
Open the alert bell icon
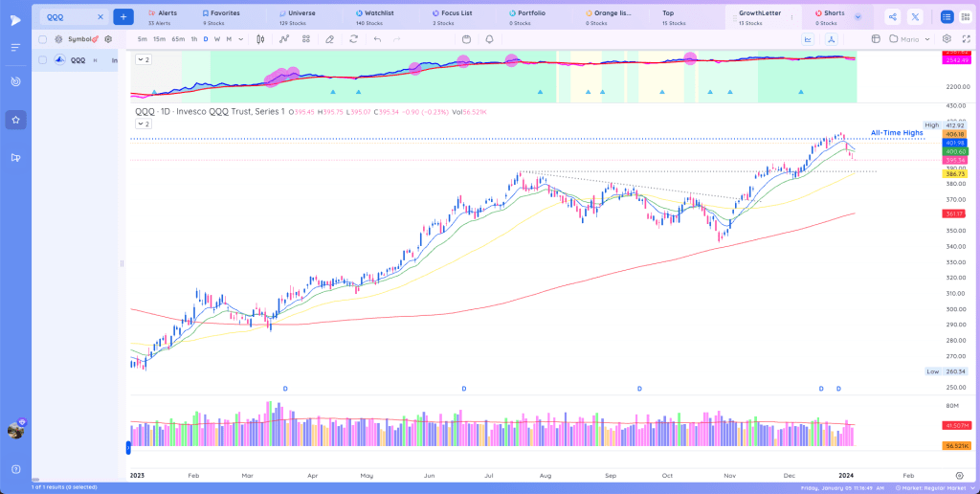489,38
